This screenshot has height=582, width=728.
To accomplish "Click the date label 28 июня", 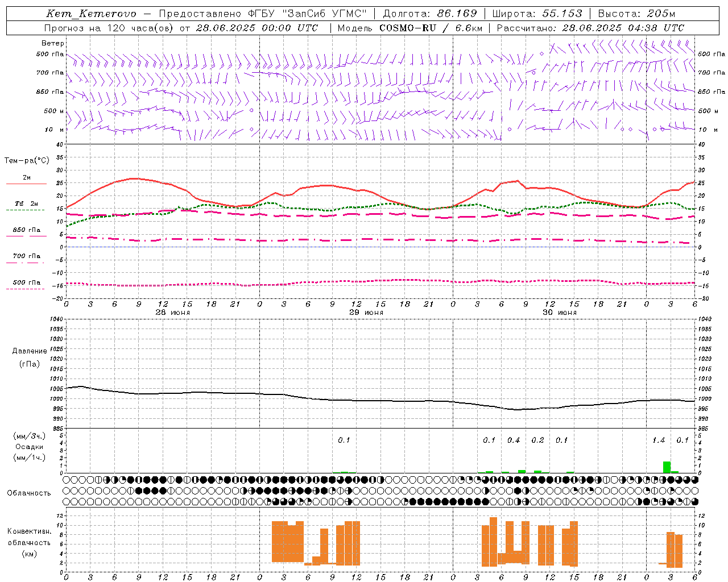I will (173, 313).
